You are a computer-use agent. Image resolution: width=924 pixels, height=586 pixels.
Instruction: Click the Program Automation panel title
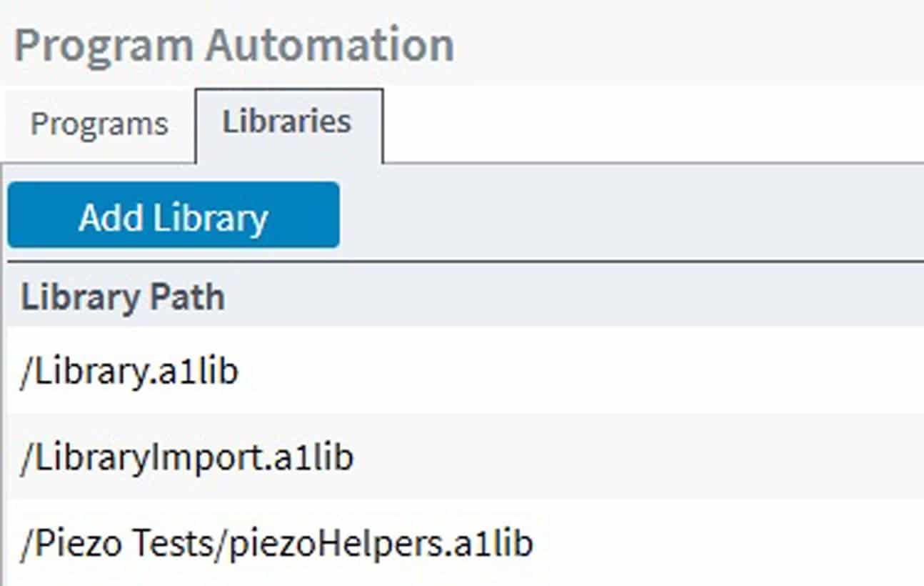point(233,45)
